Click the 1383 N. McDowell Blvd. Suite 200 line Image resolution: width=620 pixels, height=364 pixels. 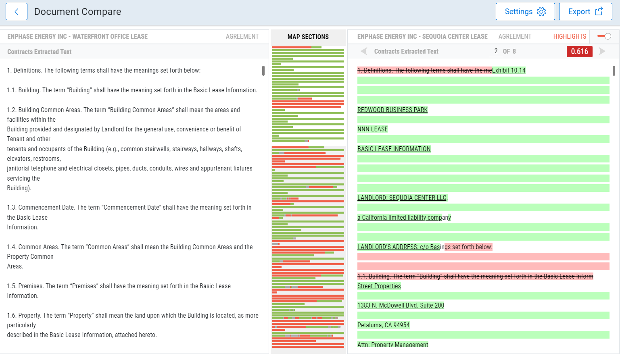click(x=401, y=305)
